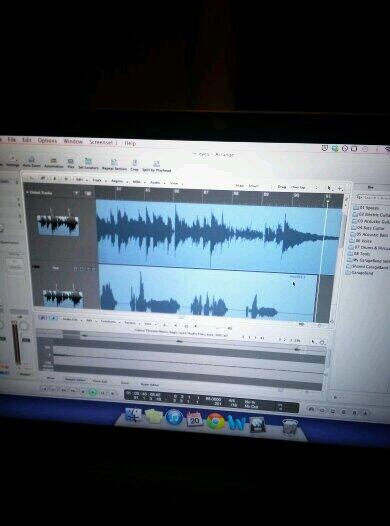Click the Settings toolbar icon
The image size is (390, 526).
click(12, 160)
